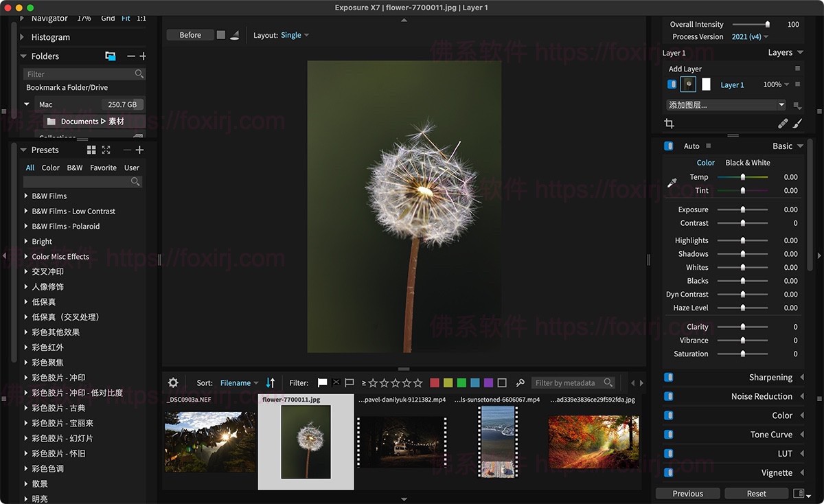
Task: Click the white balance eyedropper
Action: click(672, 183)
